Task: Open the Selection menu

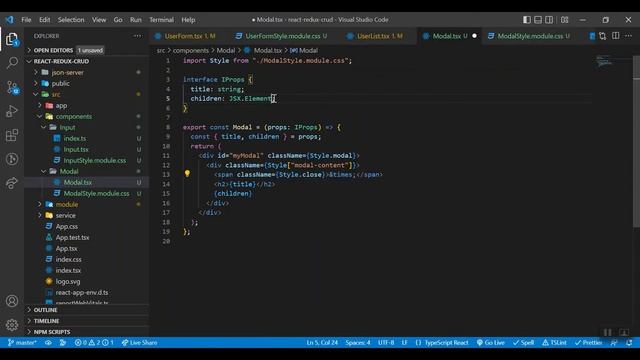Action: point(71,20)
